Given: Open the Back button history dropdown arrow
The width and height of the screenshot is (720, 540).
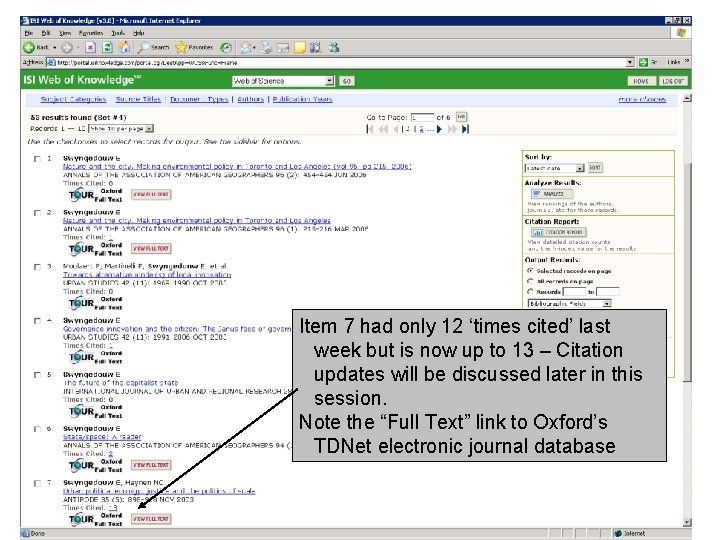Looking at the screenshot, I should pyautogui.click(x=55, y=47).
